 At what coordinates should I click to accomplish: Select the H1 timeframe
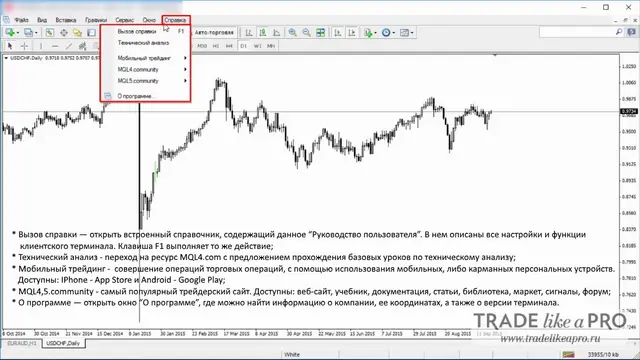click(x=216, y=46)
